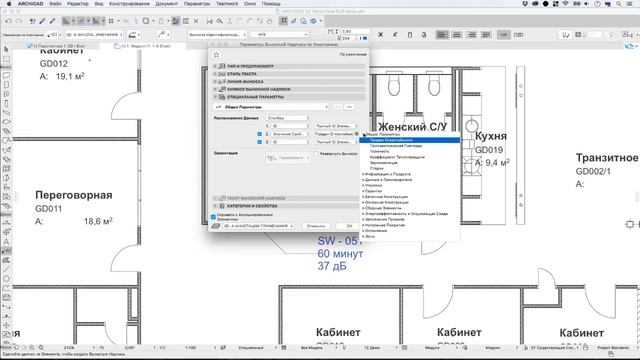Enable the Развернуть Выноску checkbox
The image size is (640, 360).
tap(316, 153)
